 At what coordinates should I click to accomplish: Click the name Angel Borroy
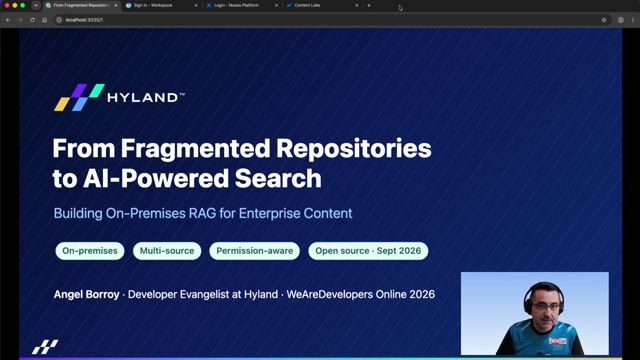tap(87, 294)
